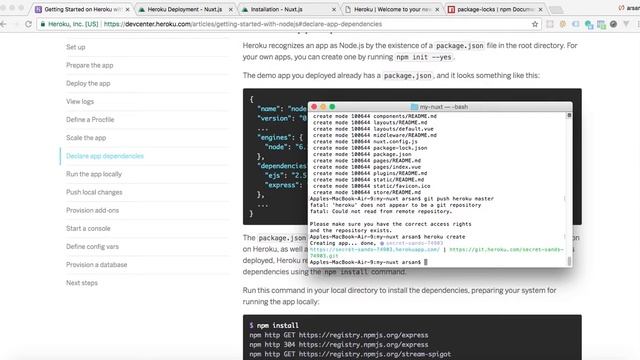Close the Heroku Welcome tab
Image resolution: width=640 pixels, height=360 pixels.
pos(437,9)
